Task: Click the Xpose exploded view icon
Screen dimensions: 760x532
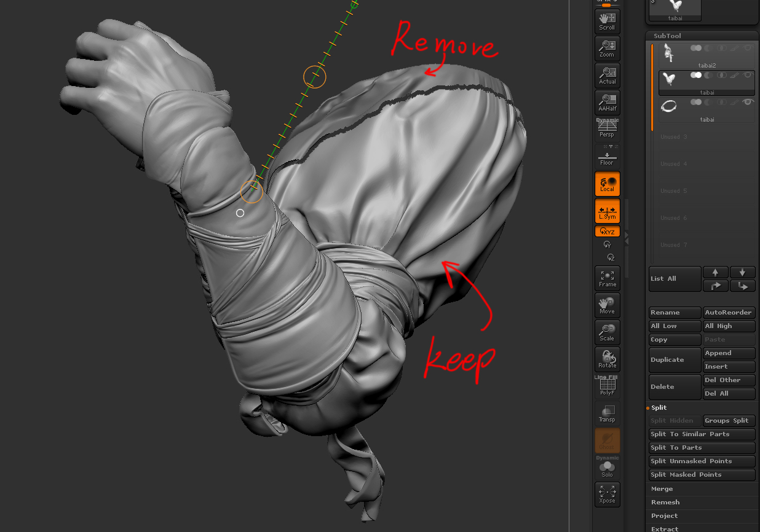Action: point(607,495)
